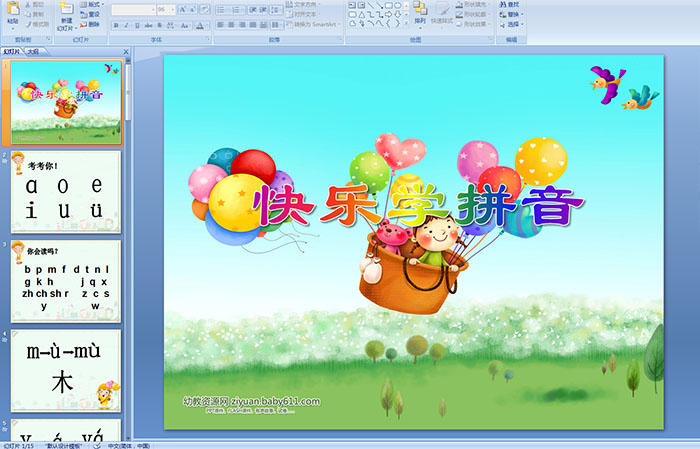Open the Paragraph group dialog launcher
This screenshot has height=449, width=700.
[x=340, y=40]
